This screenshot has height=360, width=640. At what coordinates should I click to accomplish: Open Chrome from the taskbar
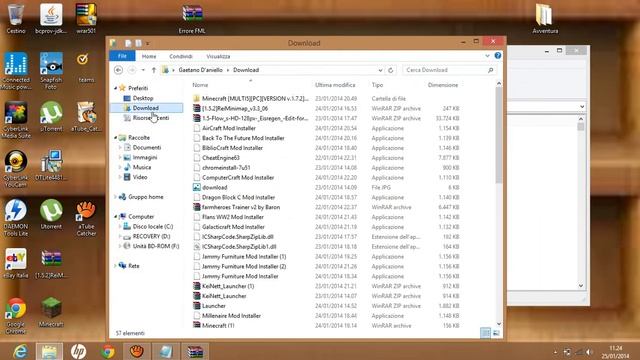click(x=108, y=351)
